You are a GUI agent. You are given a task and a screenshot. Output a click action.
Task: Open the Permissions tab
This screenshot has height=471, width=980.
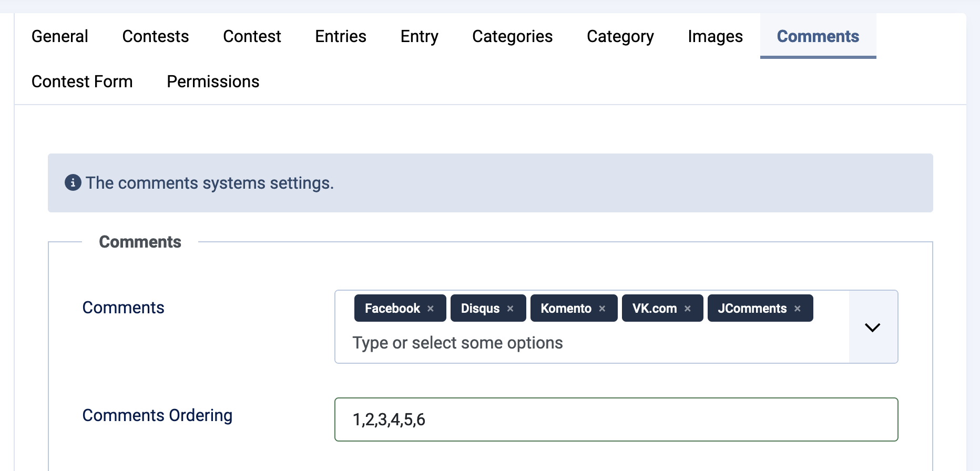coord(213,81)
